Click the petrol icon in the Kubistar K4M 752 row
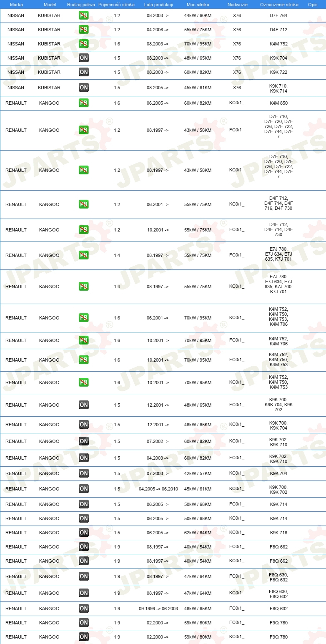The image size is (326, 644). [x=84, y=44]
